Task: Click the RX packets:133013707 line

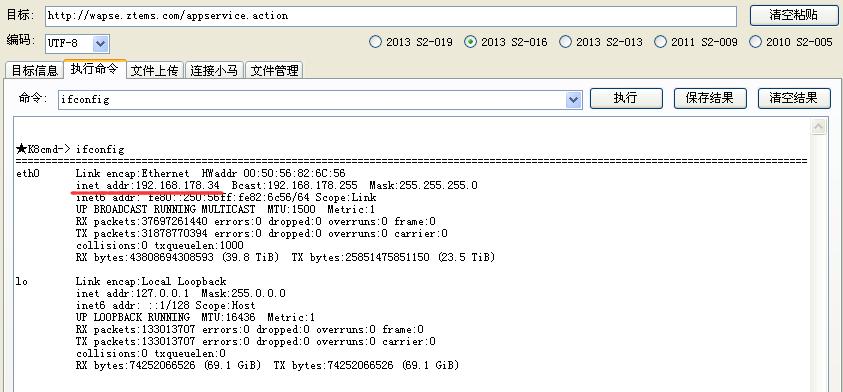Action: pyautogui.click(x=249, y=330)
